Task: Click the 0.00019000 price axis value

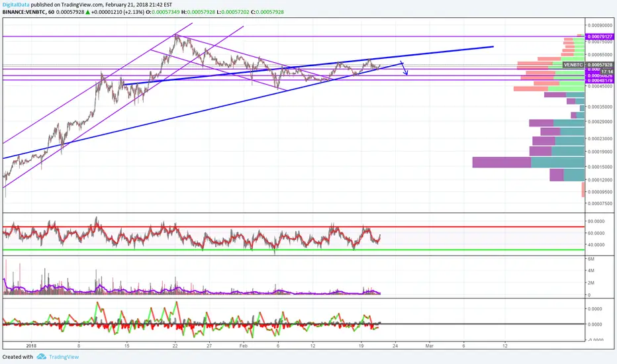Action: pyautogui.click(x=600, y=152)
